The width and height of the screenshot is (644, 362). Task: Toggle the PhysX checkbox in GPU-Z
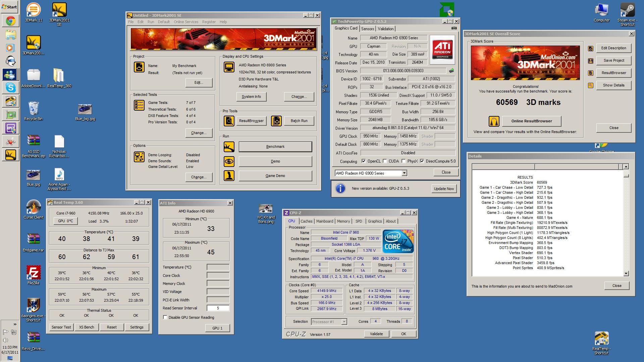(x=404, y=161)
